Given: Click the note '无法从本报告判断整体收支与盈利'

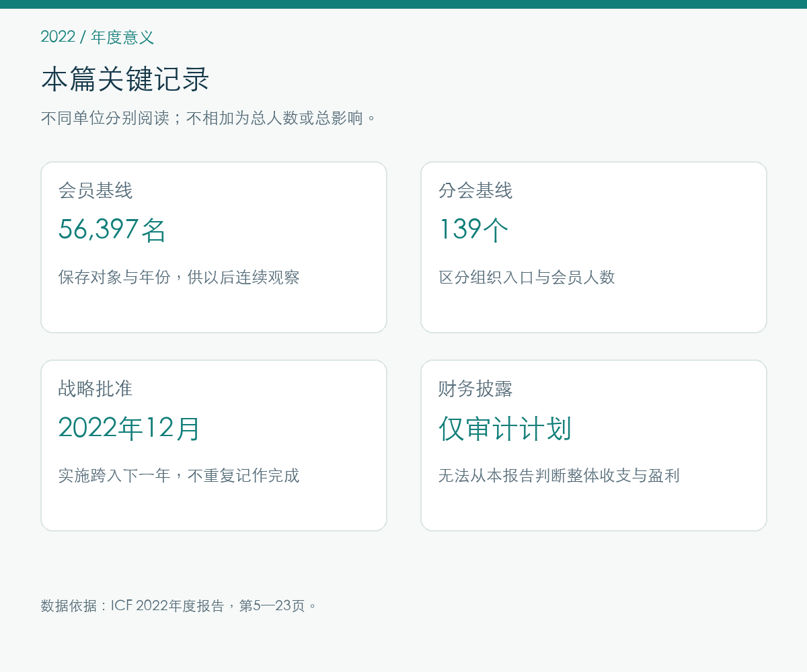Looking at the screenshot, I should pos(559,476).
